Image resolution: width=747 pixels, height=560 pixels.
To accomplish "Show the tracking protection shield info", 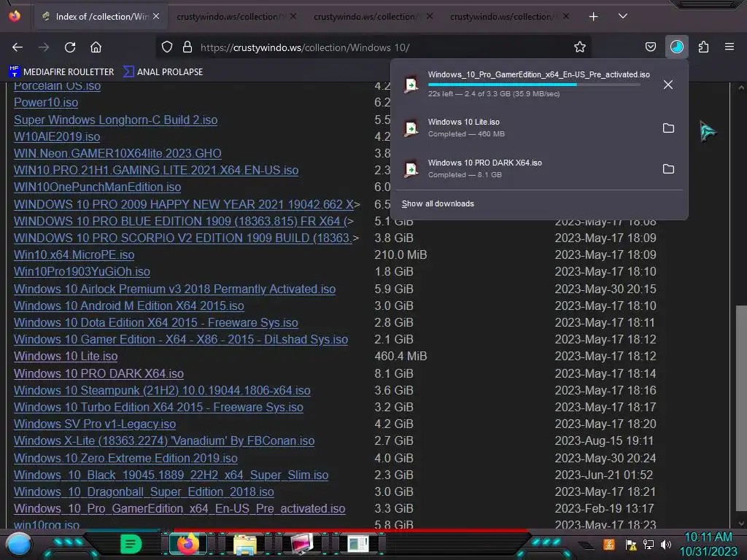I will (x=167, y=47).
